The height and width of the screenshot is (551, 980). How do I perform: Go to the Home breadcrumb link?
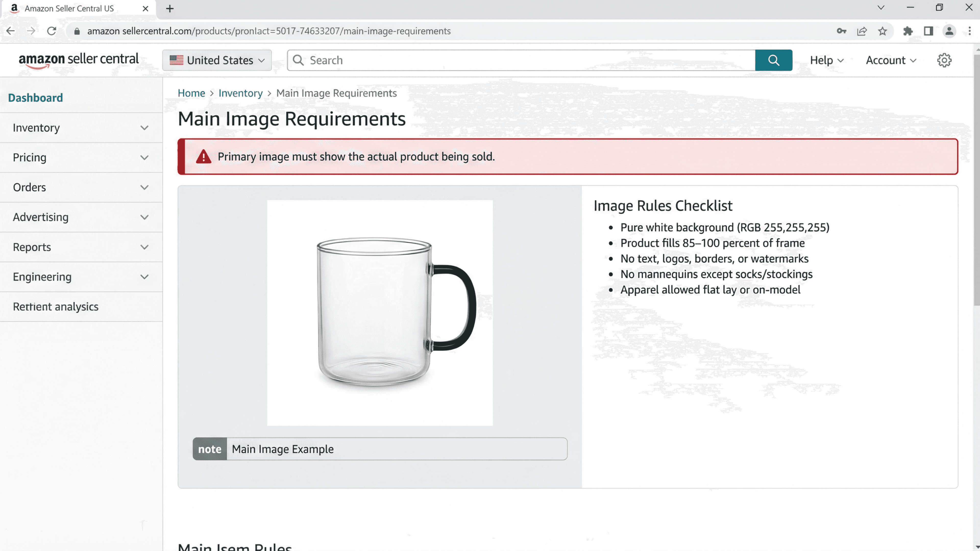pos(191,93)
